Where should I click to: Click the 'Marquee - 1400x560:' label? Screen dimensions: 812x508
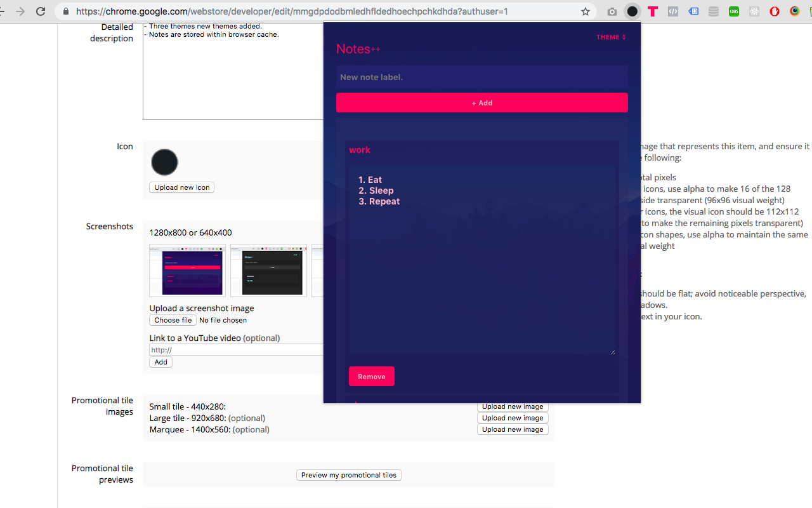[x=190, y=429]
